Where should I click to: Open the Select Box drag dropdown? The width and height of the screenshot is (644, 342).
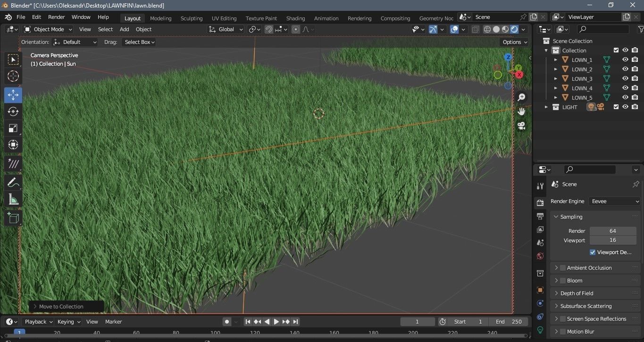139,42
